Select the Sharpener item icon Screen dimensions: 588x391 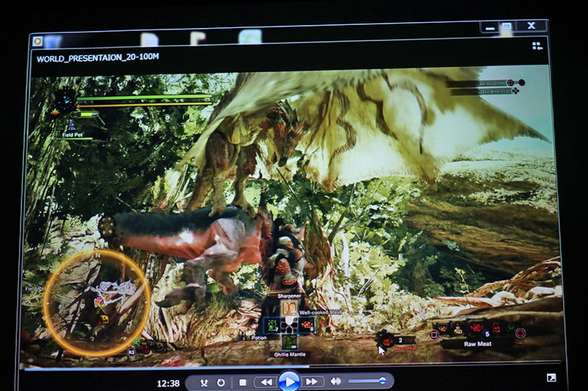289,306
